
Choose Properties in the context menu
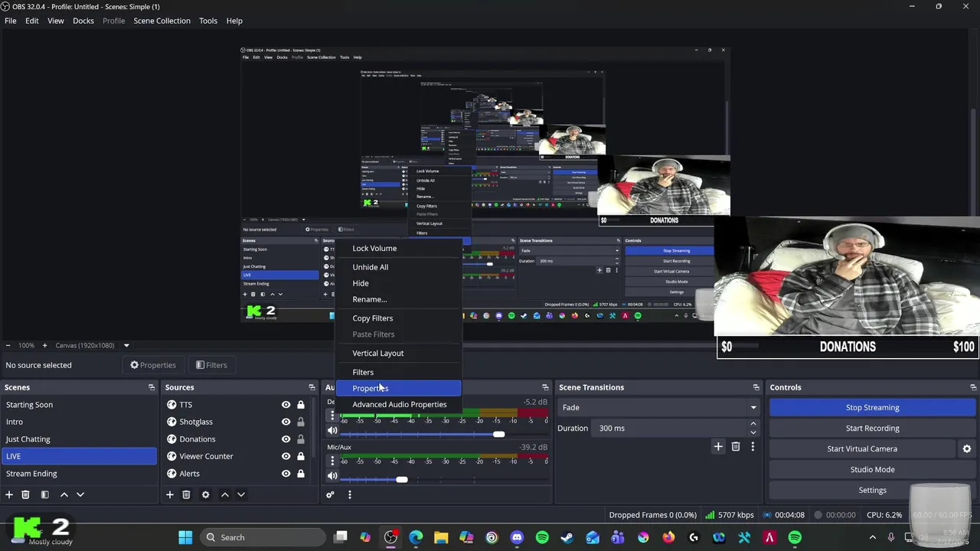point(398,388)
